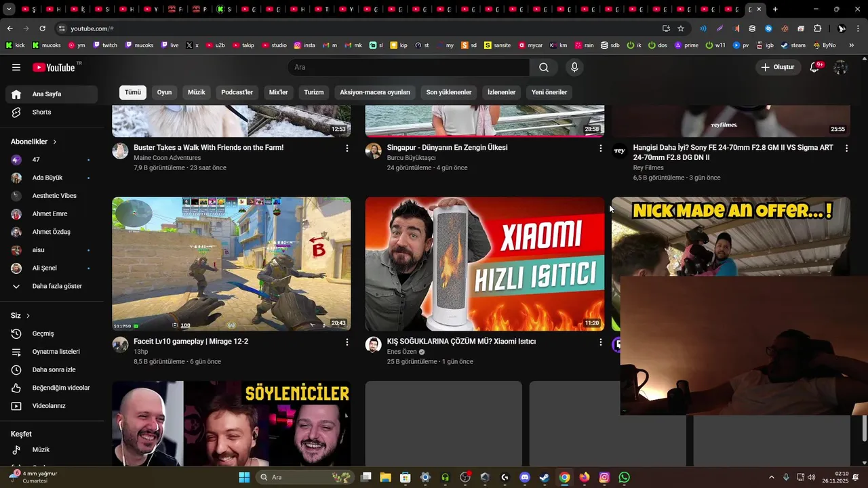The width and height of the screenshot is (868, 488).
Task: Expand the Siz section chevron
Action: [28, 316]
